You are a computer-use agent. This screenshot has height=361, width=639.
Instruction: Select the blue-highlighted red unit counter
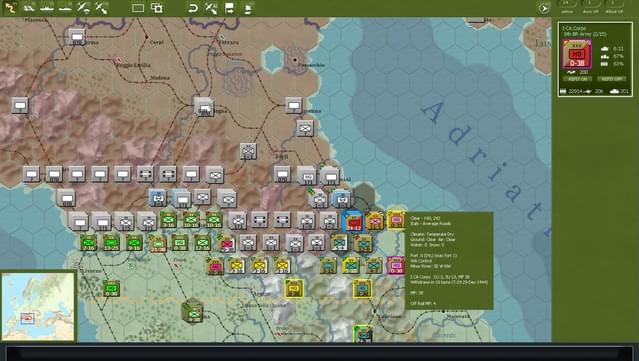click(x=353, y=221)
